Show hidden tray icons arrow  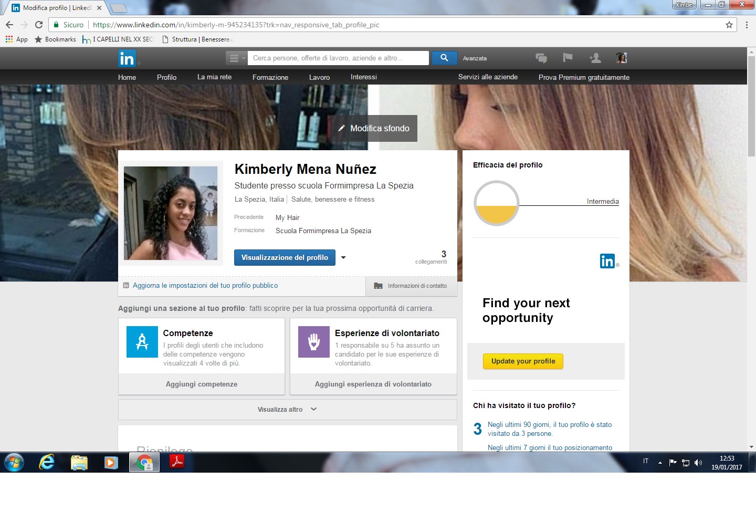click(660, 463)
